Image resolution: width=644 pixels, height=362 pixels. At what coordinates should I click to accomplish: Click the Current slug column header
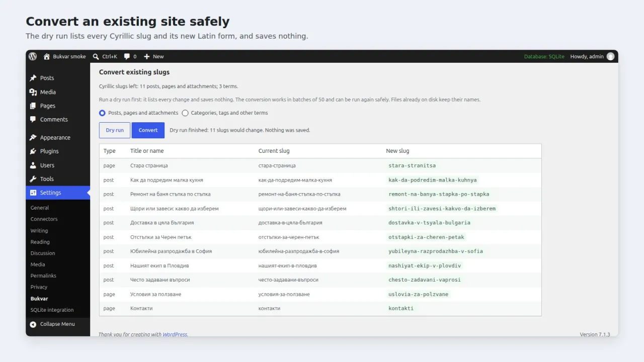coord(274,151)
